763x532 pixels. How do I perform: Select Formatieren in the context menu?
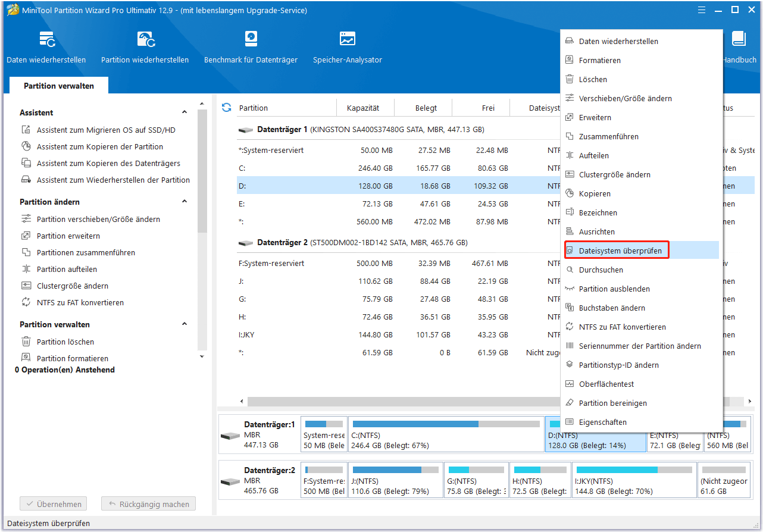pos(642,60)
